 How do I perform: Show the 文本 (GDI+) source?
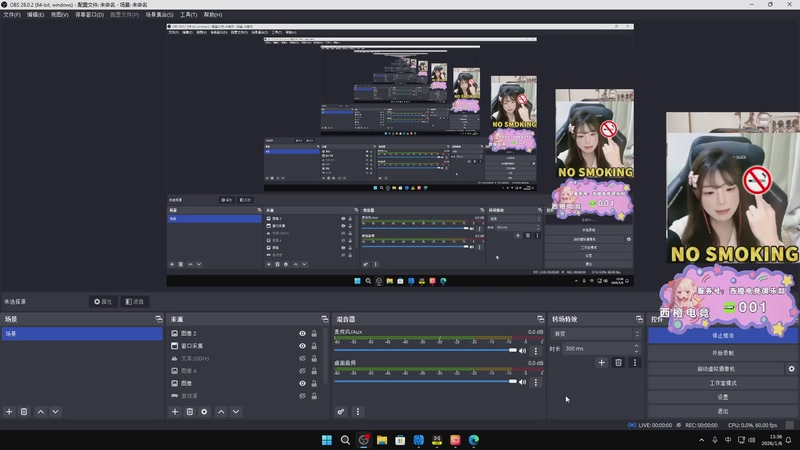303,358
